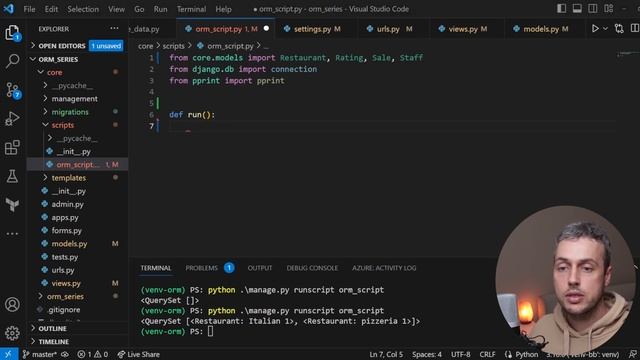640x360 pixels.
Task: Switch to AZURE: ACTIVITY LOG tab
Action: [x=384, y=268]
